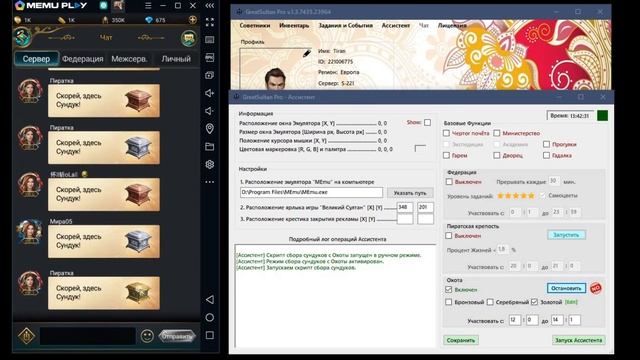The image size is (640, 360).
Task: Collapse MEmu sidebar with double-arrow icon
Action: click(x=210, y=6)
